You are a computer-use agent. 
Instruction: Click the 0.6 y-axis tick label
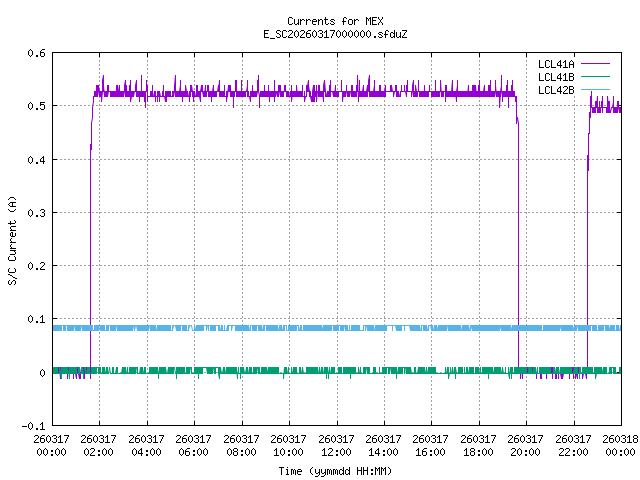tap(34, 53)
